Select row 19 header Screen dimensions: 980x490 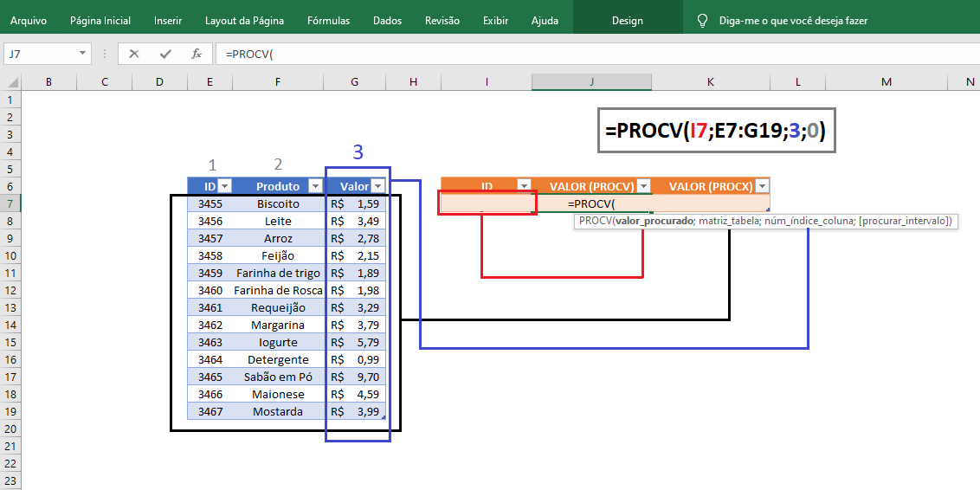pos(10,411)
